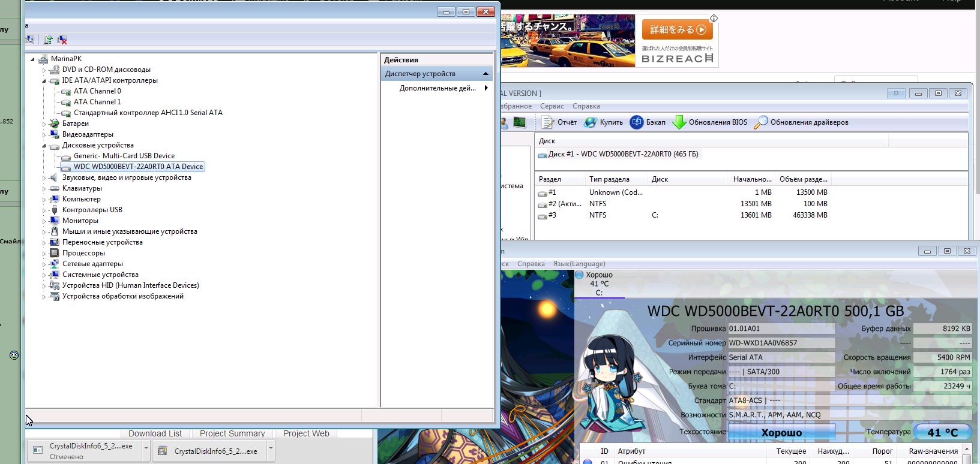Click the Устройства обработки изображений camera icon
Screen dimensions: 980x464
click(x=55, y=296)
